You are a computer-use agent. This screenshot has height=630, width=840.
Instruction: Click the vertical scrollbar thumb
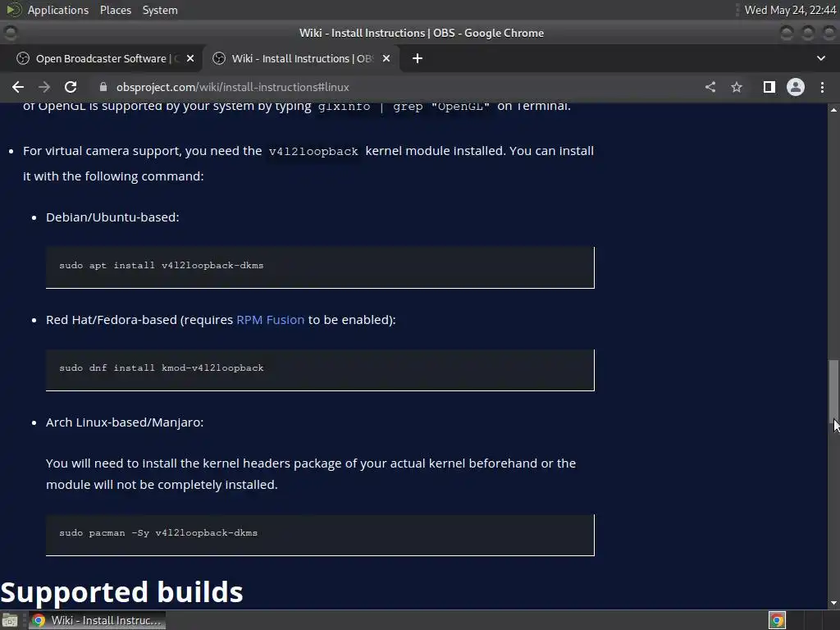833,391
